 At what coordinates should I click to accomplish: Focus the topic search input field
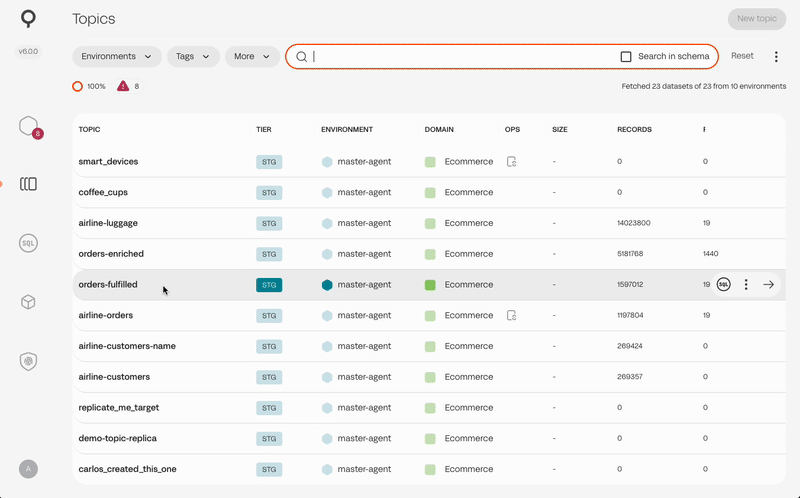tap(460, 57)
